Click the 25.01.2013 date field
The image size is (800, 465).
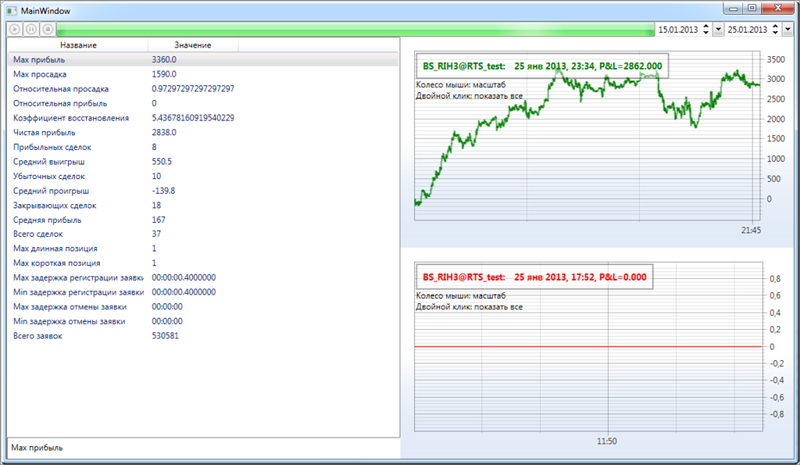click(x=749, y=30)
